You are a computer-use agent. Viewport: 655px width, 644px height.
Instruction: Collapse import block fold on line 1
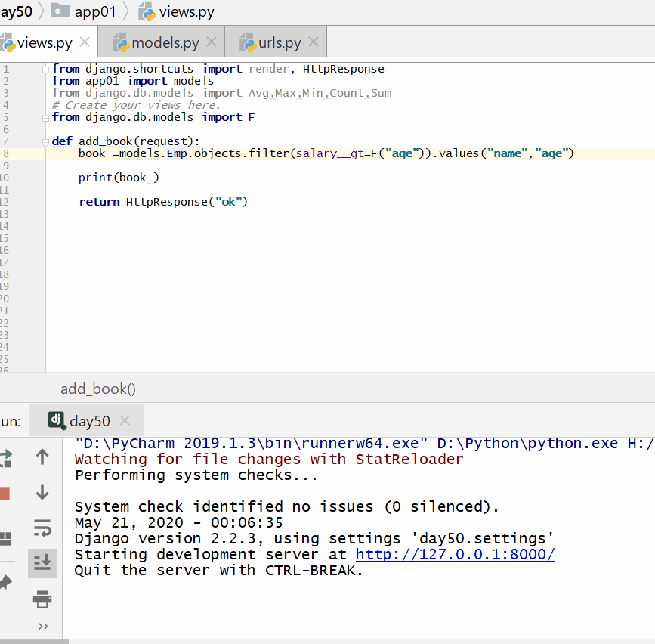click(x=46, y=69)
